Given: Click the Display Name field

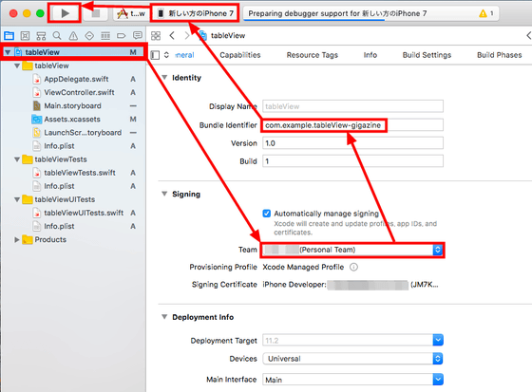Looking at the screenshot, I should [x=352, y=106].
